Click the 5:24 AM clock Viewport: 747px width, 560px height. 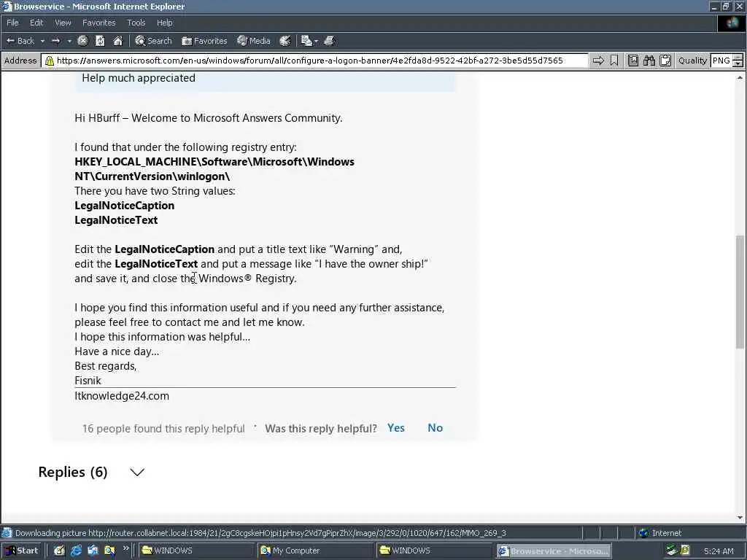point(719,551)
